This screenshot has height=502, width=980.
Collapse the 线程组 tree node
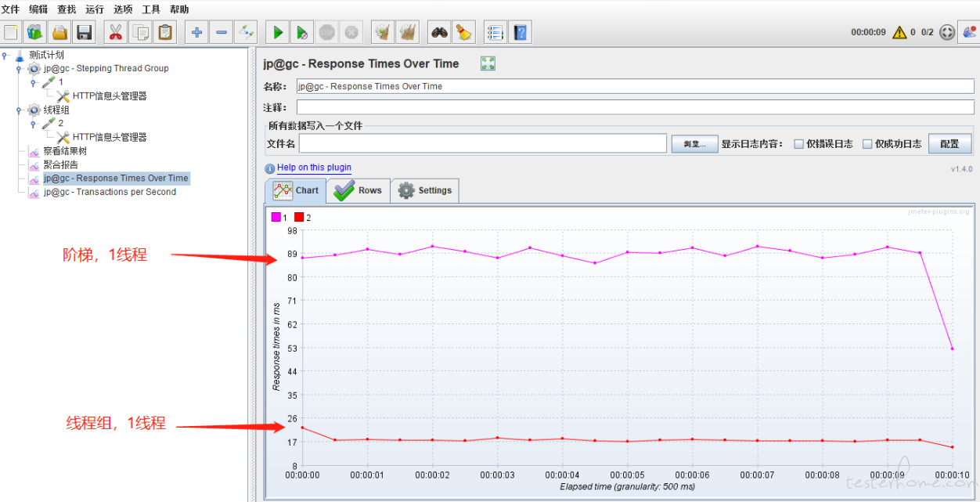(19, 110)
